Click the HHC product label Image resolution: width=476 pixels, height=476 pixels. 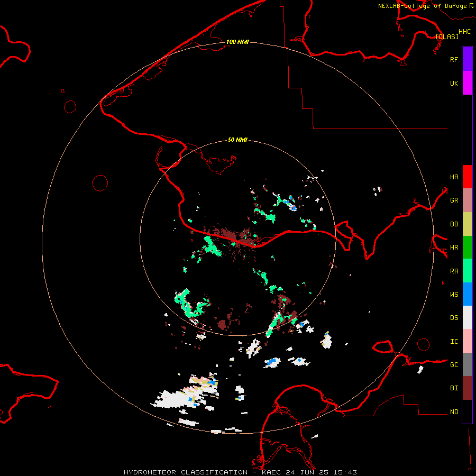464,32
